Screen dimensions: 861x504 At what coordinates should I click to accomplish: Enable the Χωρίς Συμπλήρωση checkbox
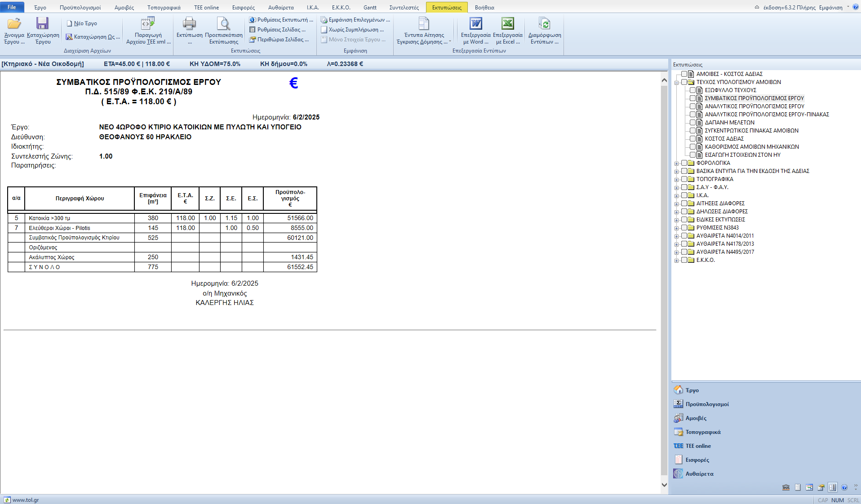(x=324, y=30)
